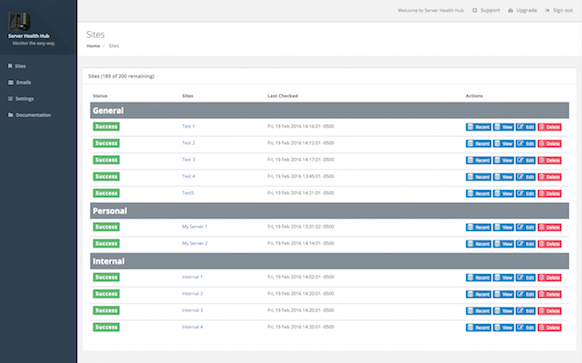Open the Test 2 site link
Image resolution: width=582 pixels, height=363 pixels.
pyautogui.click(x=188, y=143)
